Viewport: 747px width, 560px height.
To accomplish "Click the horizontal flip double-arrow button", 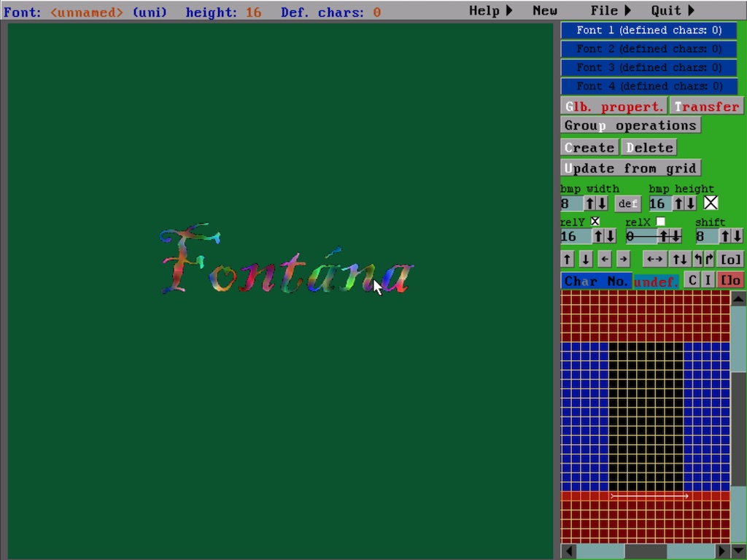I will tap(654, 259).
